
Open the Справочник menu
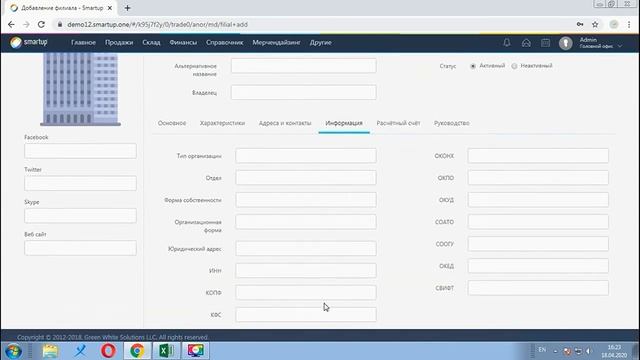(224, 42)
